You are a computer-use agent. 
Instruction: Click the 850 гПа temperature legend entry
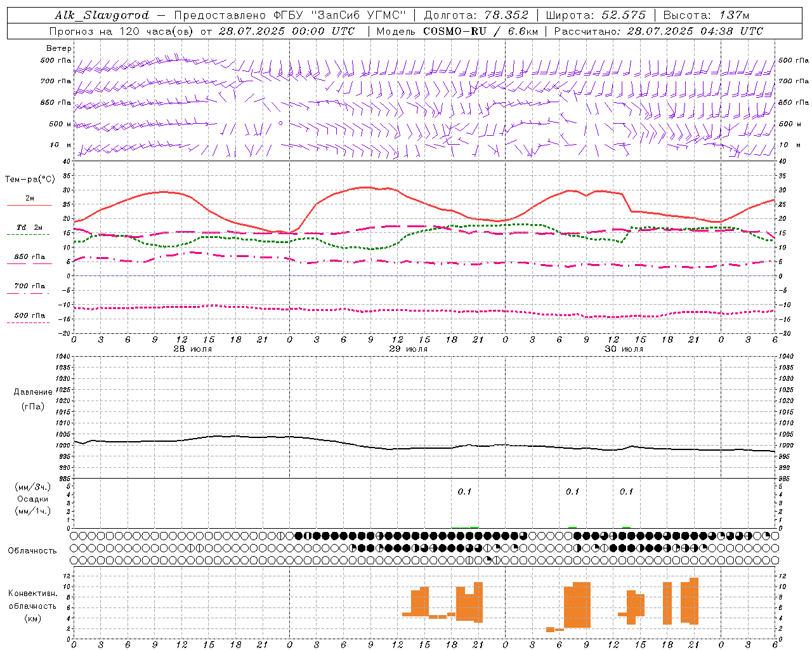29,257
